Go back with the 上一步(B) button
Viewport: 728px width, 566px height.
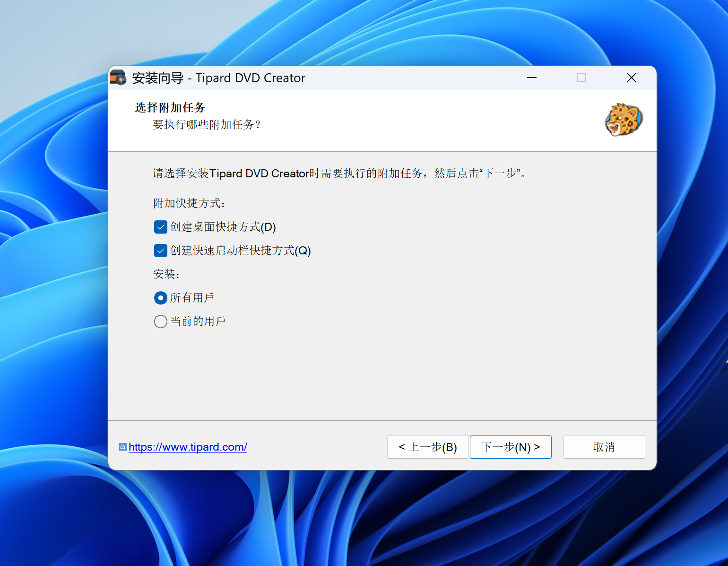[x=427, y=447]
